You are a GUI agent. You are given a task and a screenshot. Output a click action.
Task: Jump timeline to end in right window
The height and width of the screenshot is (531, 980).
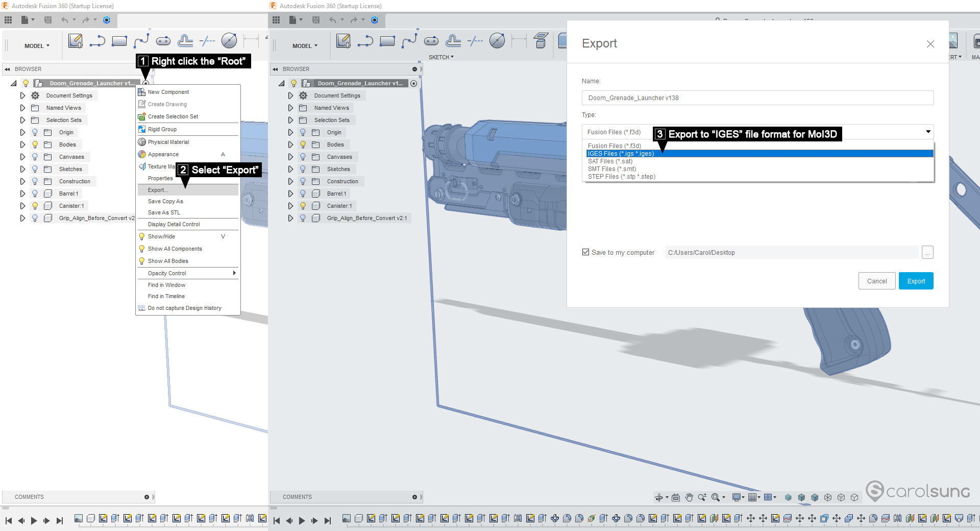click(328, 521)
